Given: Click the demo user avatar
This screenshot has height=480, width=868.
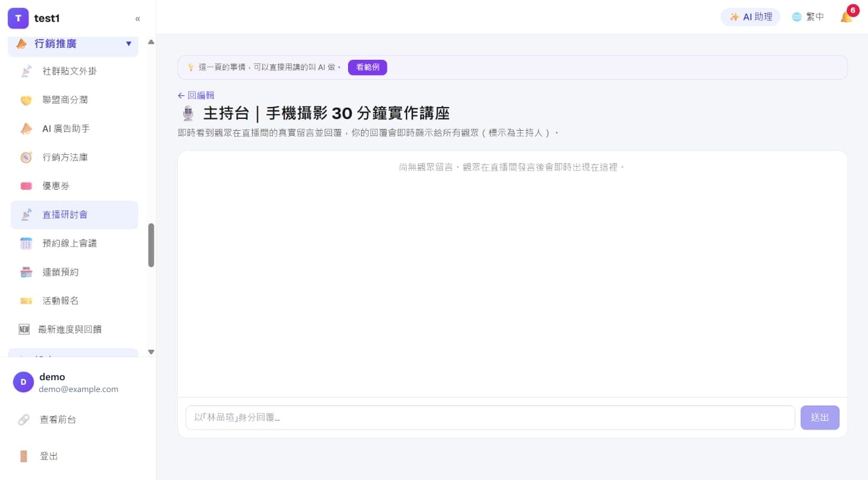Looking at the screenshot, I should [x=24, y=382].
